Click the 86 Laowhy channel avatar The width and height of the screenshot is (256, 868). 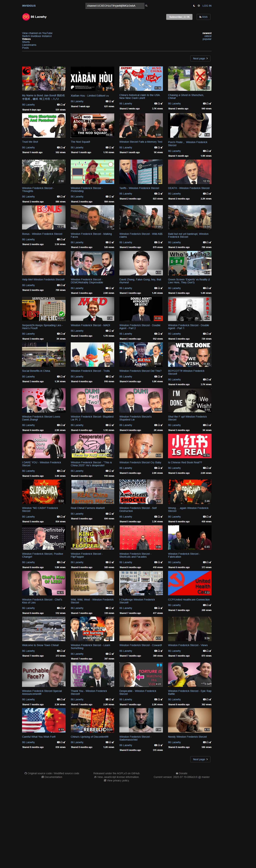[26, 17]
